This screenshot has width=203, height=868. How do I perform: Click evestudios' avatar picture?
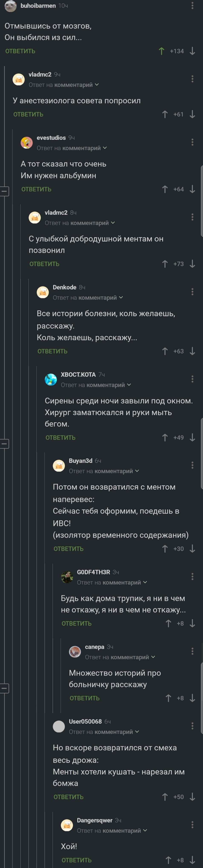pyautogui.click(x=27, y=143)
